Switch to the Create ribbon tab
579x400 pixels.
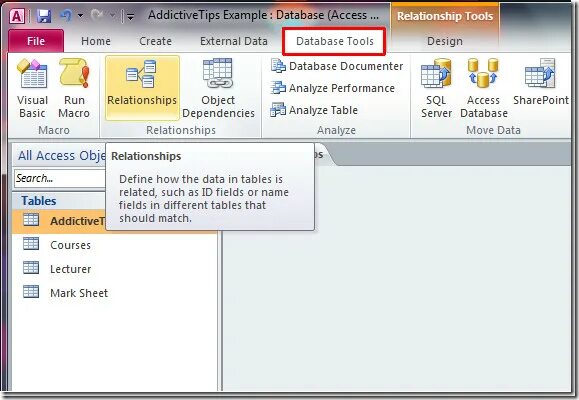(155, 41)
